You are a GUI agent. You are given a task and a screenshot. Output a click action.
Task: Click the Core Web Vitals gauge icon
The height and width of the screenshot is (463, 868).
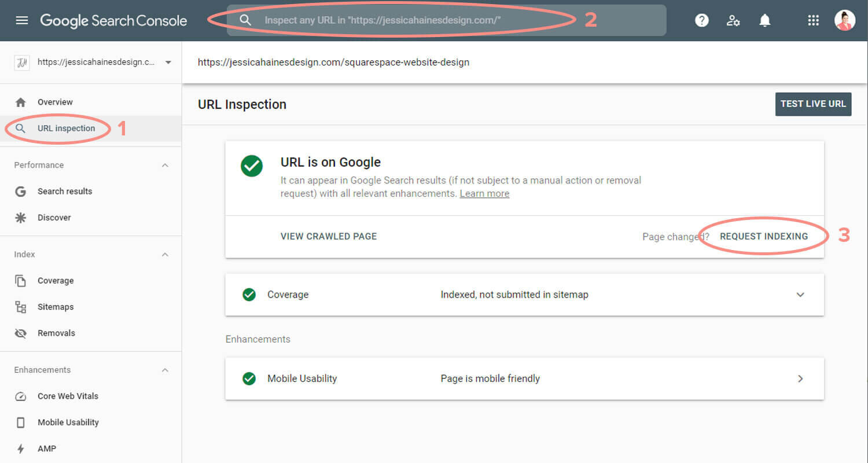tap(21, 396)
